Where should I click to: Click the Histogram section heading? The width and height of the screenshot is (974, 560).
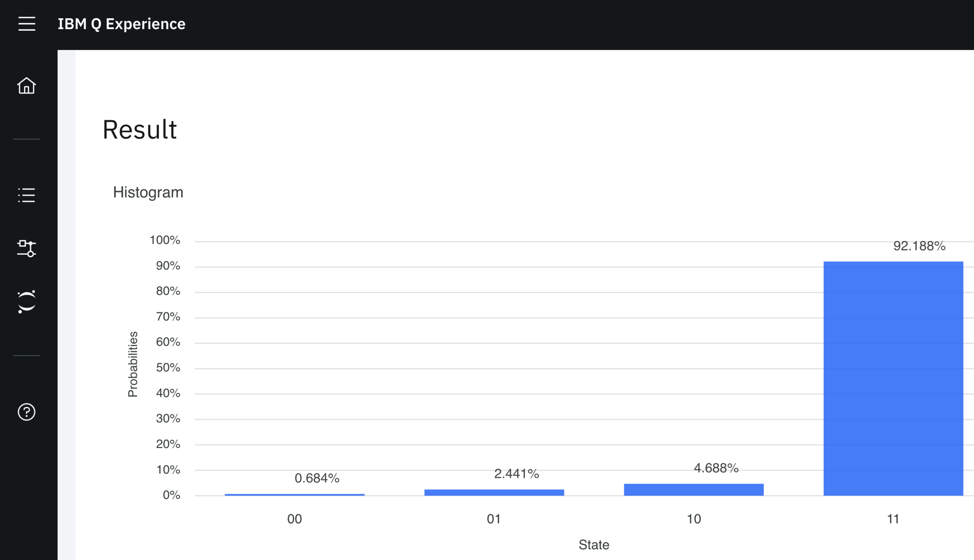click(x=148, y=192)
